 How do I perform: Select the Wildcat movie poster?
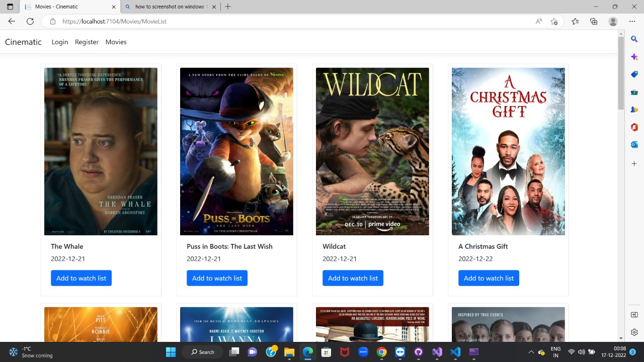click(x=372, y=151)
